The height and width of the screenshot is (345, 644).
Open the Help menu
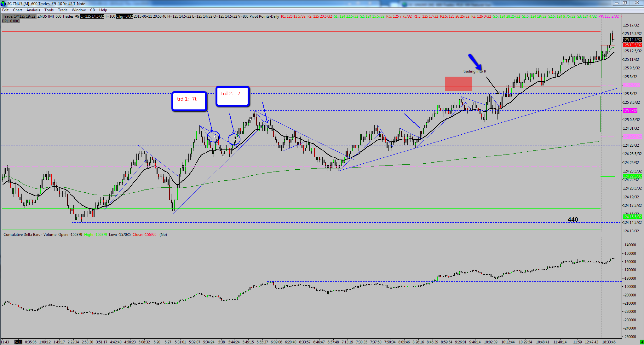point(103,10)
